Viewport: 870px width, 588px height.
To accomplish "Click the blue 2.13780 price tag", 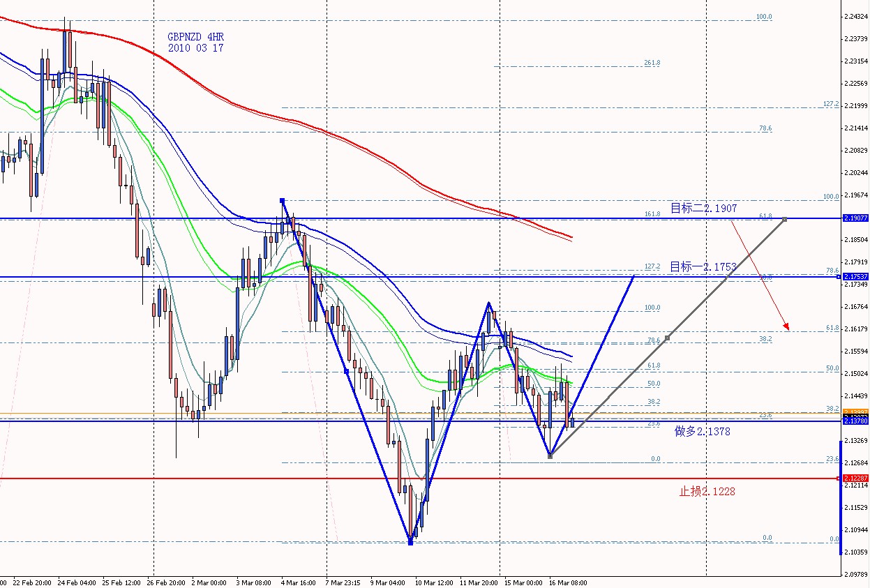I will pos(855,421).
